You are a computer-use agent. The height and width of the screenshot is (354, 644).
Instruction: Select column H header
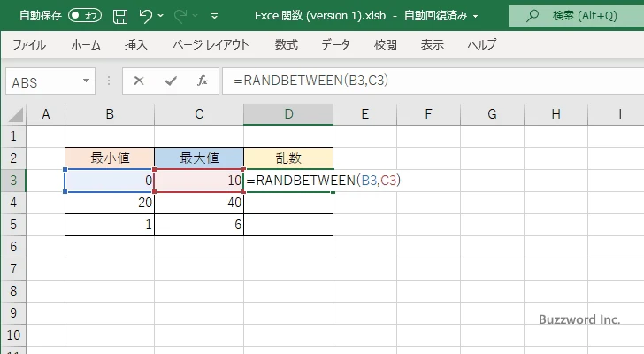tap(556, 114)
